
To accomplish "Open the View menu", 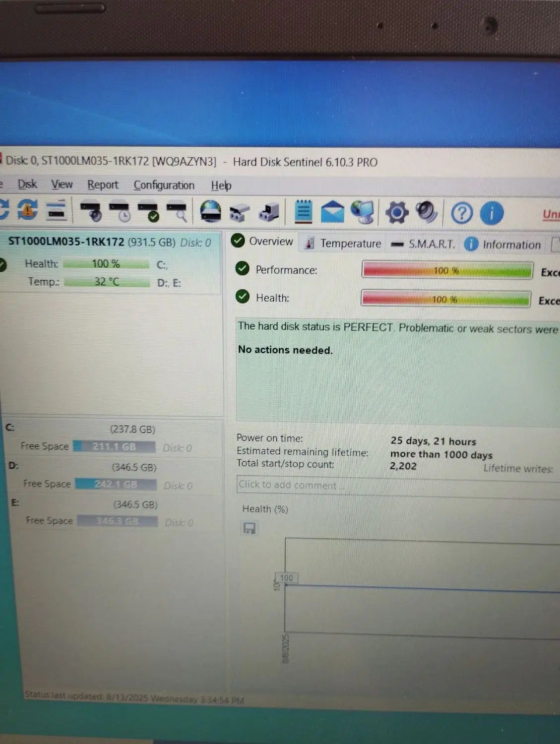I will click(62, 185).
